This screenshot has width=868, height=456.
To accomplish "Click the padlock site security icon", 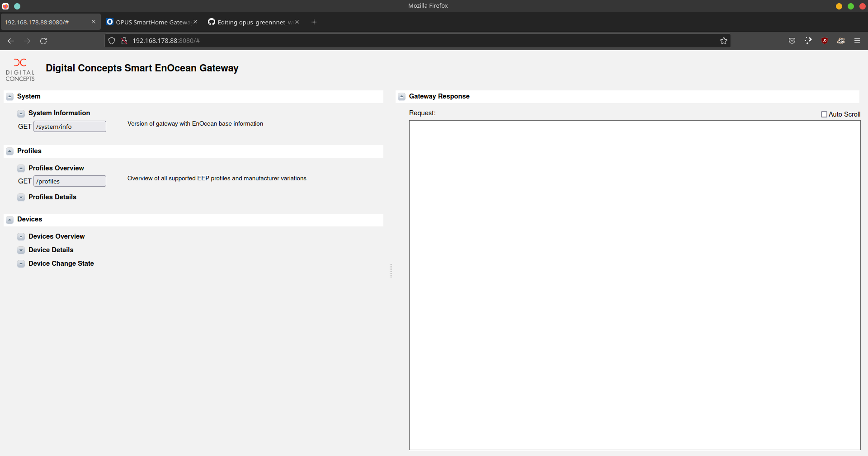I will [x=124, y=41].
